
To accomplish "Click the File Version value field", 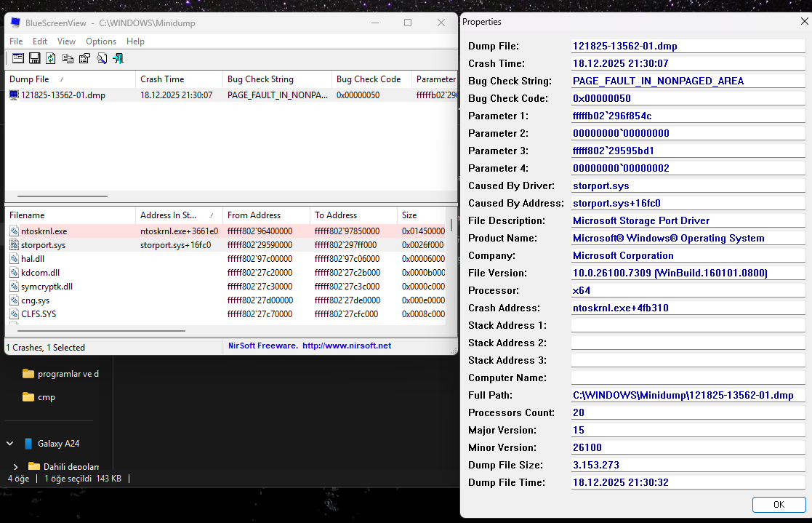I will tap(688, 274).
